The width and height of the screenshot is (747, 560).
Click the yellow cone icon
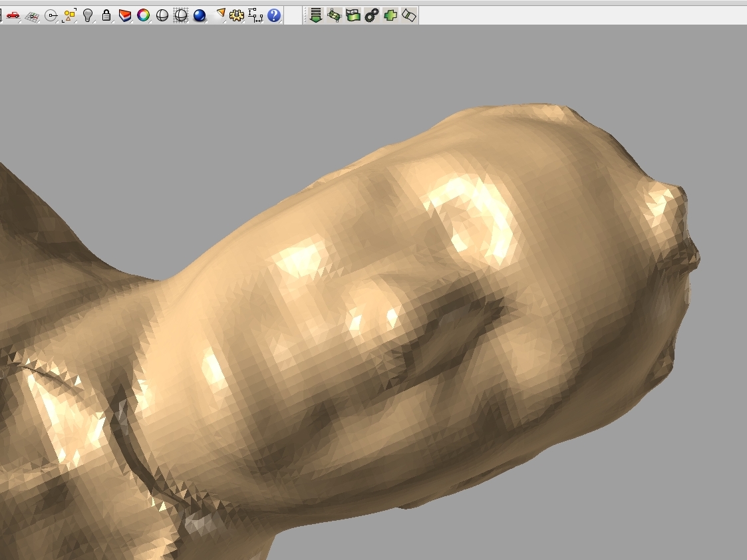click(221, 14)
